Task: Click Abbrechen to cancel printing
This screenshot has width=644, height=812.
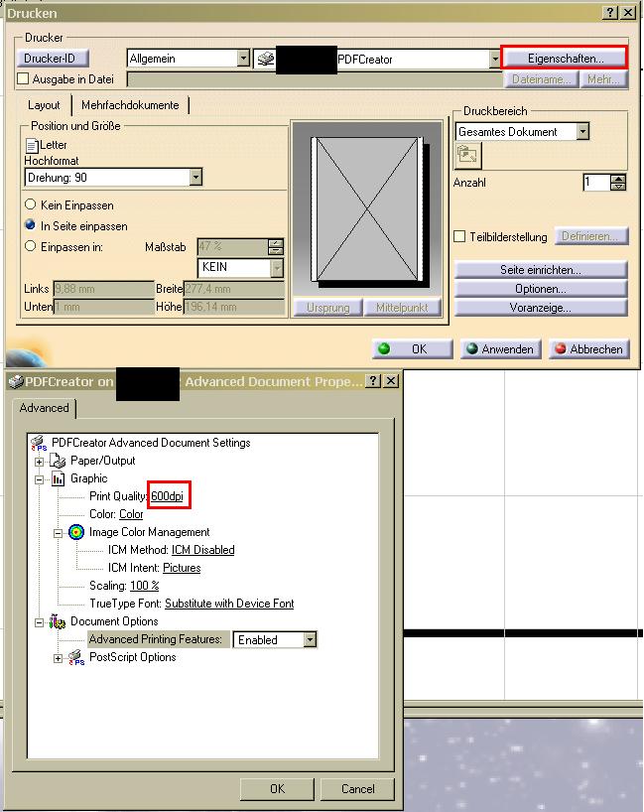Action: coord(589,349)
